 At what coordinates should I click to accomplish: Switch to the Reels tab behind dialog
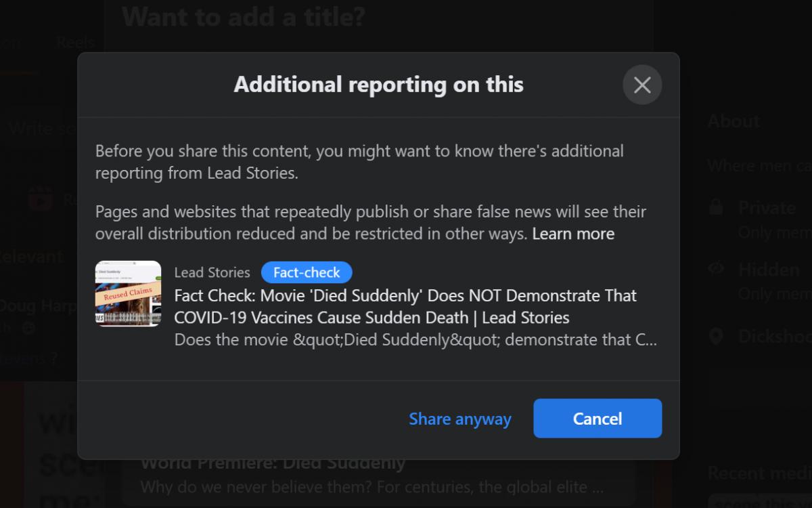[x=74, y=42]
